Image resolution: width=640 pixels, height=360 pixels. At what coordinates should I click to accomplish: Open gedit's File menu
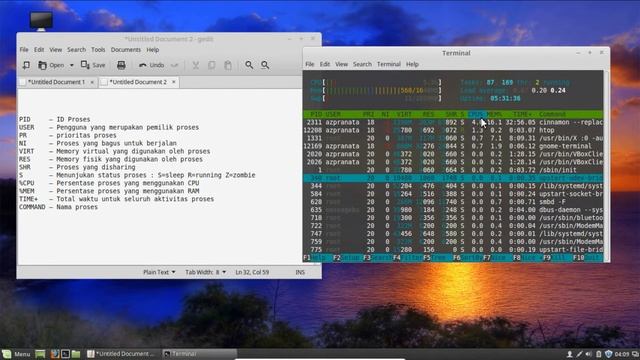coord(24,49)
